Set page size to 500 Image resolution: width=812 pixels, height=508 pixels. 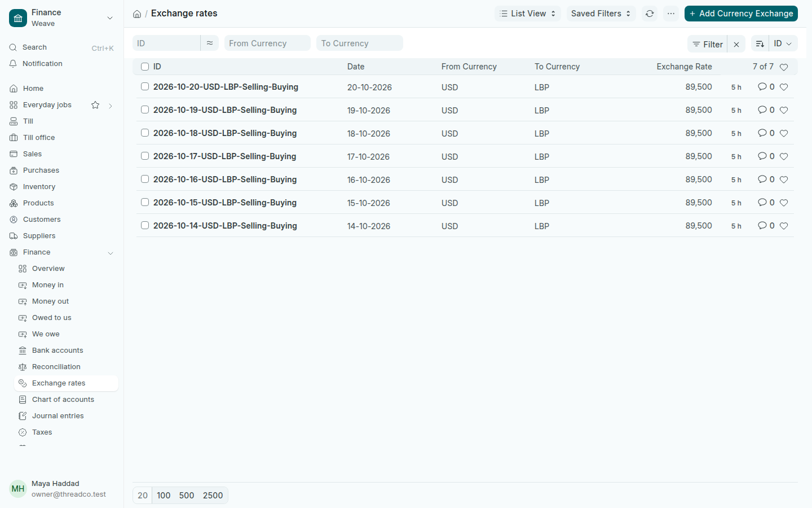187,496
